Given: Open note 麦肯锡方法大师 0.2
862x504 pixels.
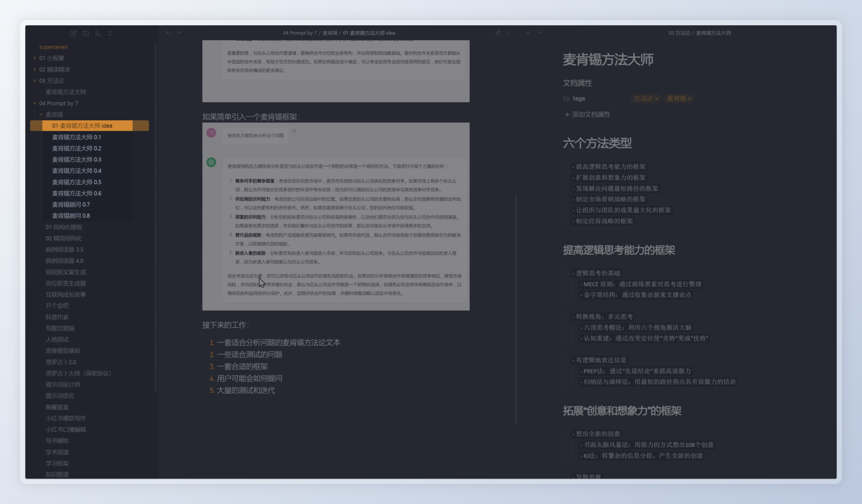Looking at the screenshot, I should [x=77, y=148].
